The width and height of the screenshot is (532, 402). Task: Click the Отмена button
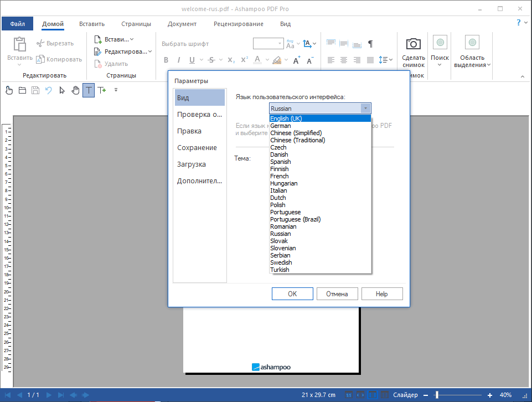(x=337, y=294)
